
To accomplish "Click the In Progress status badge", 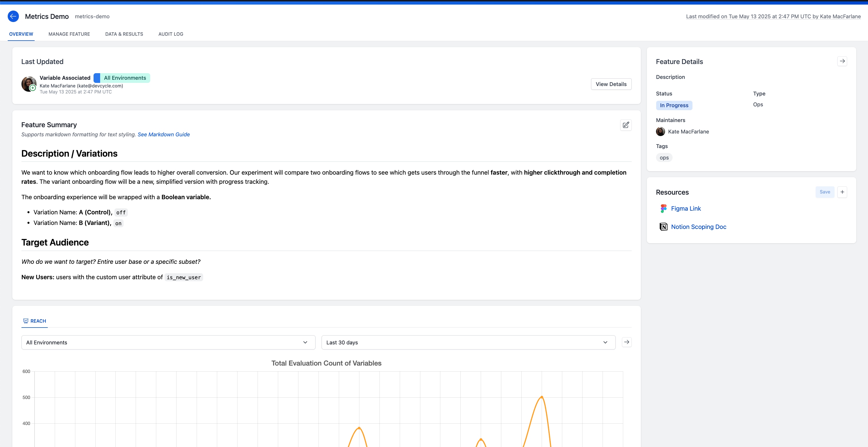I will pos(674,105).
